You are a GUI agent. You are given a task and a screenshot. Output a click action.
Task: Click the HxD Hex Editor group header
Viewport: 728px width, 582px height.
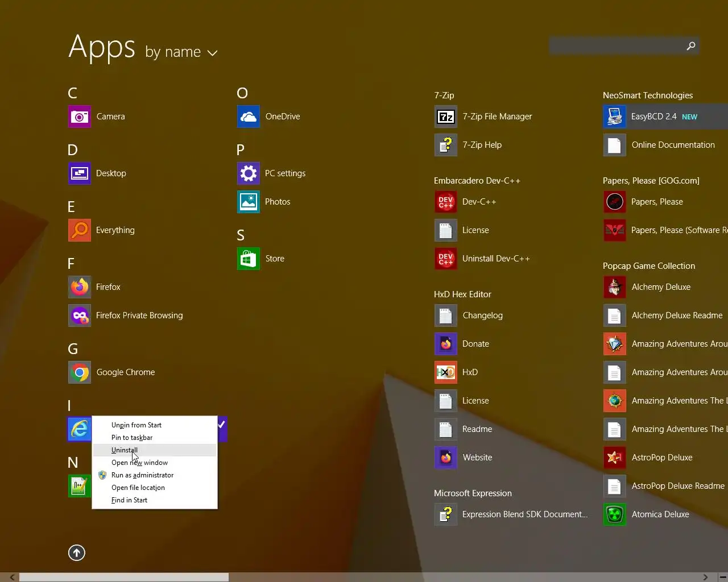462,294
